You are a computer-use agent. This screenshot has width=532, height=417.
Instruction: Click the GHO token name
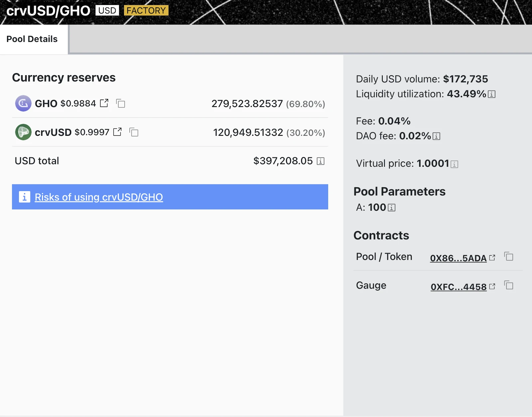click(46, 104)
